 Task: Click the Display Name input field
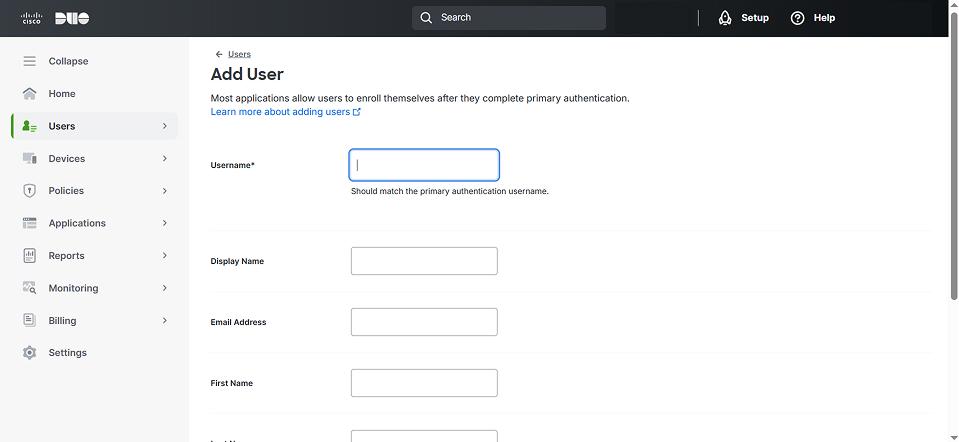(x=424, y=261)
